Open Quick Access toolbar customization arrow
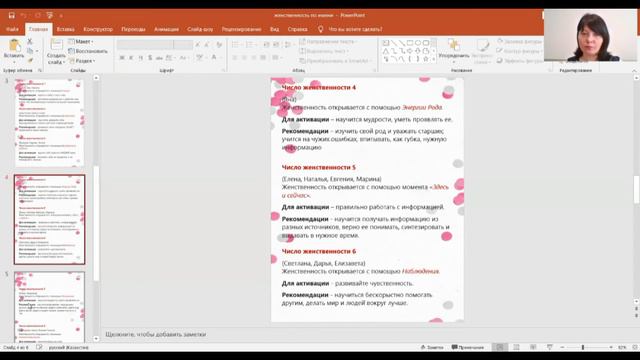This screenshot has width=640, height=360. pyautogui.click(x=61, y=16)
